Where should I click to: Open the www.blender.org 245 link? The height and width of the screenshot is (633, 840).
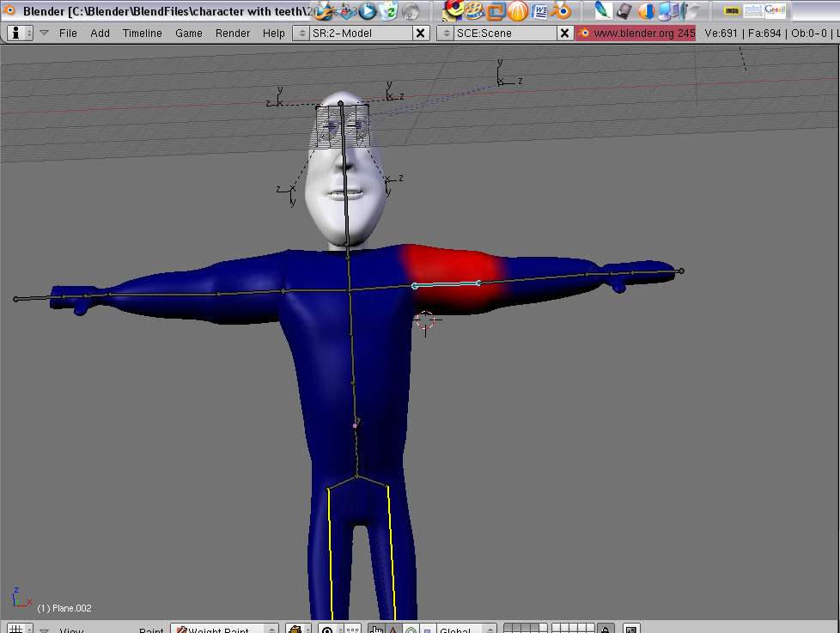636,33
